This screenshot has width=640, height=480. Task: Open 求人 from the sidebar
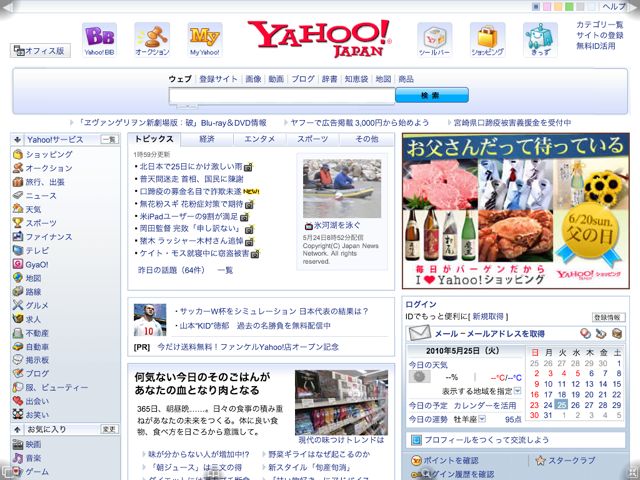click(33, 319)
